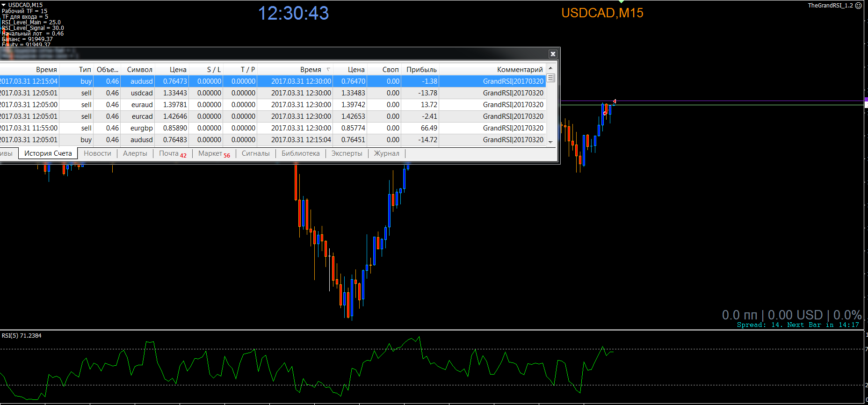Close the terminal history panel
868x405 pixels.
(x=553, y=54)
